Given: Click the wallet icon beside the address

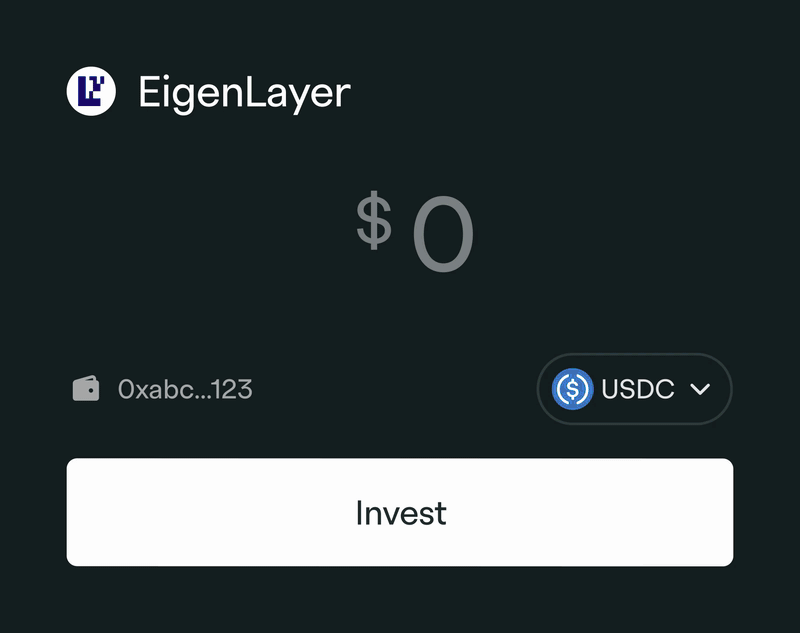Looking at the screenshot, I should pos(86,388).
